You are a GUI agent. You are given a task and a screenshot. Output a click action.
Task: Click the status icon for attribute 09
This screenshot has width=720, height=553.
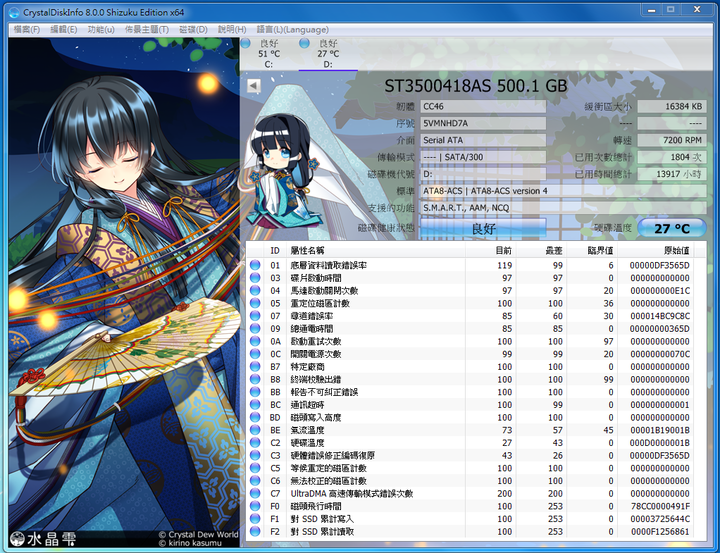(x=255, y=328)
